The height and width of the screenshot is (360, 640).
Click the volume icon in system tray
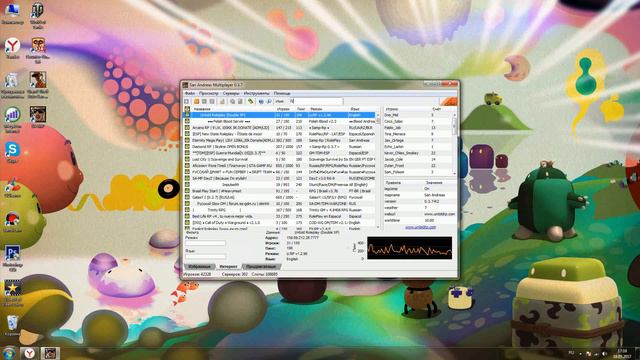coord(604,353)
